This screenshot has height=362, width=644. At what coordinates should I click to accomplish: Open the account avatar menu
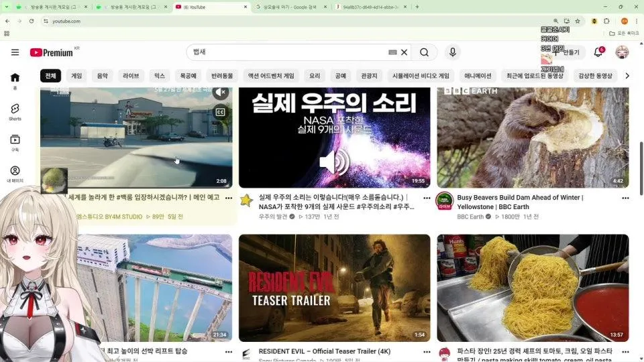point(622,52)
